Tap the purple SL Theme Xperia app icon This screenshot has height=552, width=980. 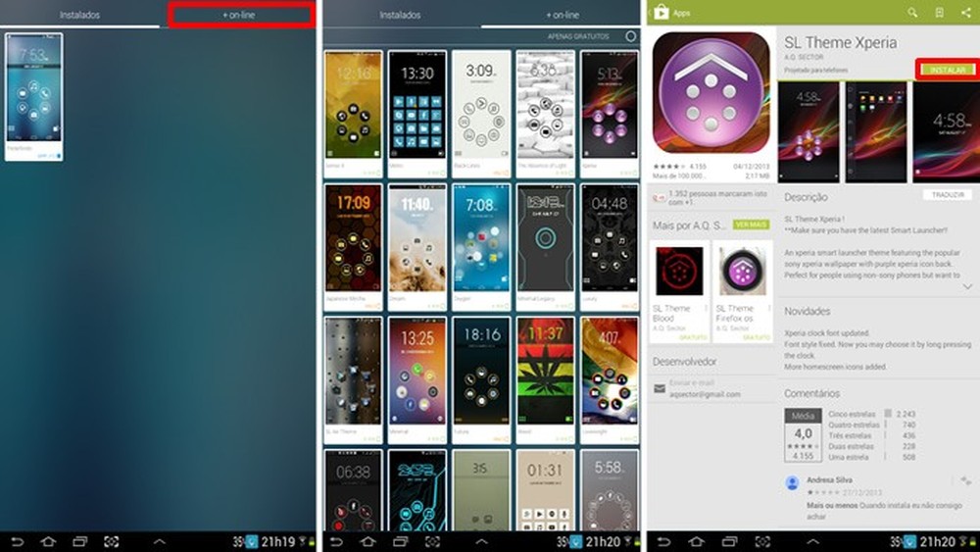(x=710, y=92)
